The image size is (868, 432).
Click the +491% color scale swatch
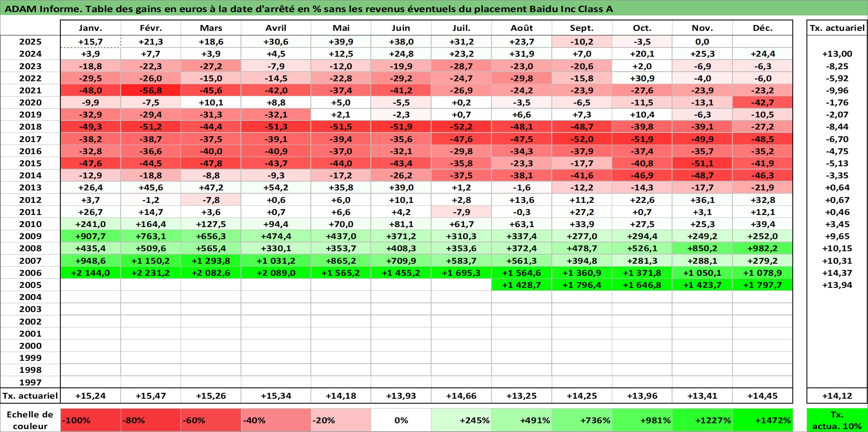pyautogui.click(x=521, y=420)
